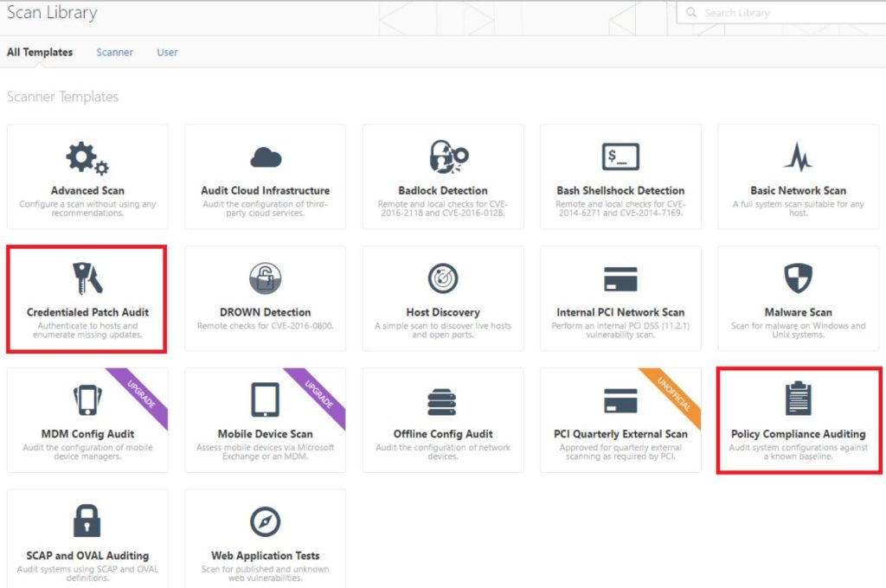This screenshot has width=886, height=588.
Task: Click the Web Application Tests compass icon
Action: 266,522
